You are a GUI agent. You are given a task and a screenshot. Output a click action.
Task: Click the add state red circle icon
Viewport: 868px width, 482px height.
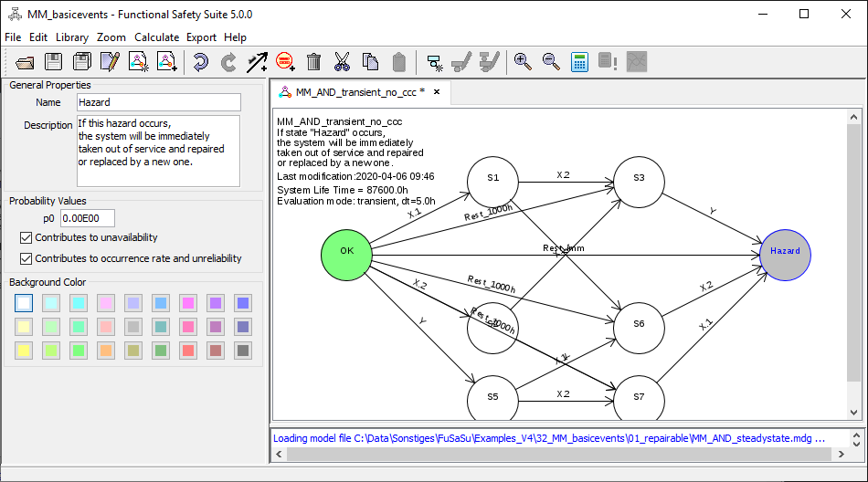pos(285,62)
